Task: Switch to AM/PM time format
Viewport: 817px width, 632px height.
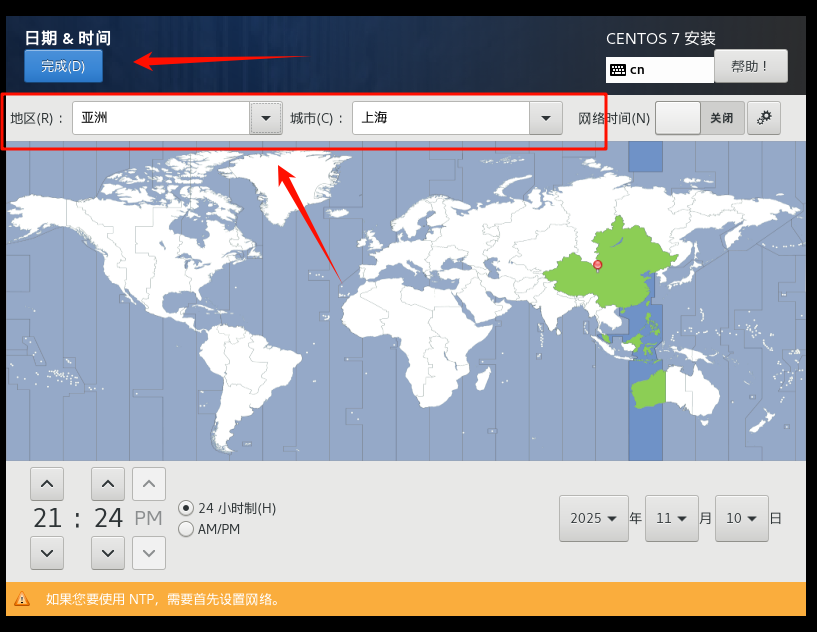Action: point(184,528)
